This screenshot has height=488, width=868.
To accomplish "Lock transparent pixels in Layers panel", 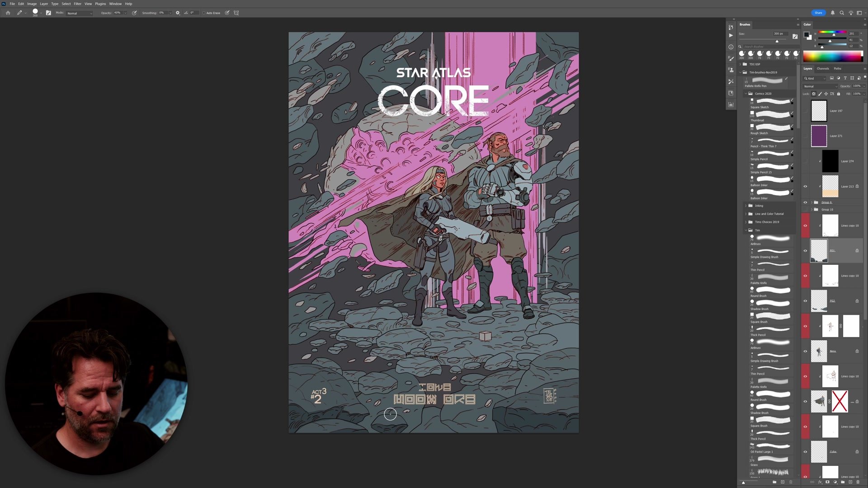I will 814,94.
